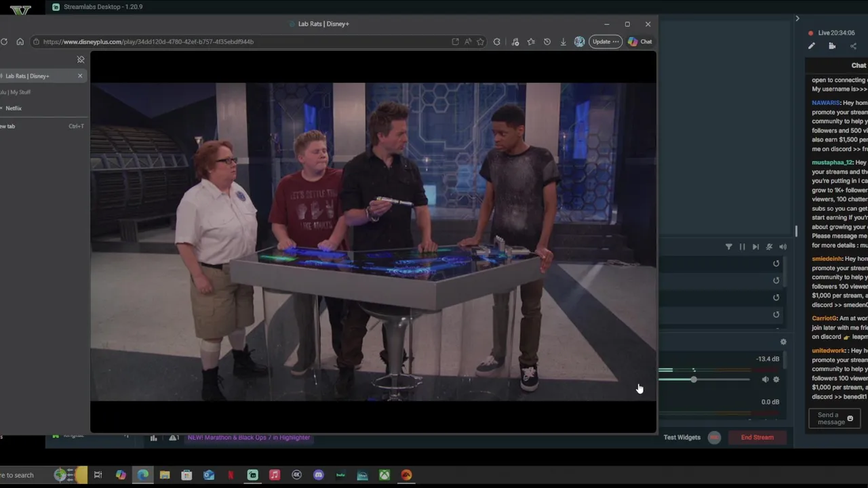The width and height of the screenshot is (868, 488).
Task: Open downloads icon in browser toolbar
Action: [563, 41]
